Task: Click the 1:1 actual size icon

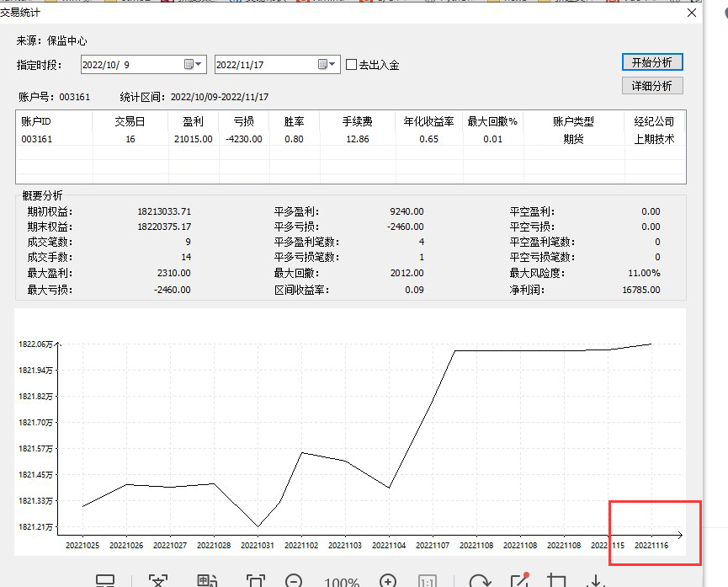Action: click(428, 582)
